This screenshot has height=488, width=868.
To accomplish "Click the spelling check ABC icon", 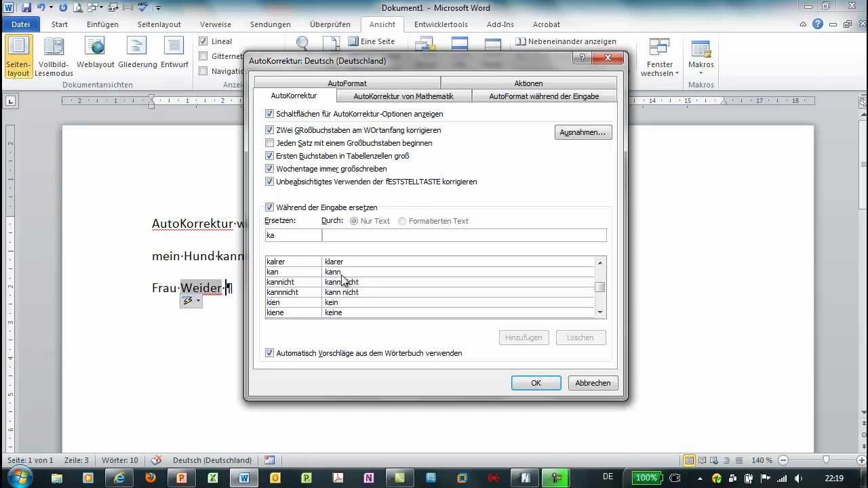I will [142, 8].
